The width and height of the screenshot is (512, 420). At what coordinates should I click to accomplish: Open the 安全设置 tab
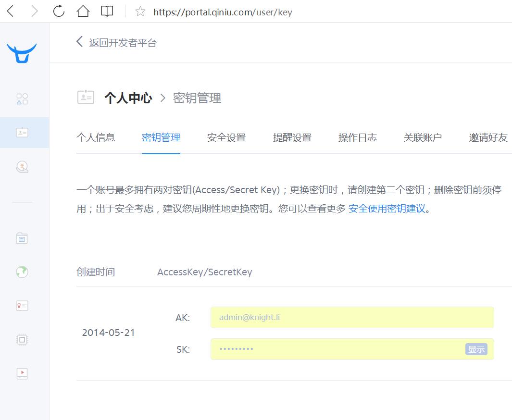(226, 137)
